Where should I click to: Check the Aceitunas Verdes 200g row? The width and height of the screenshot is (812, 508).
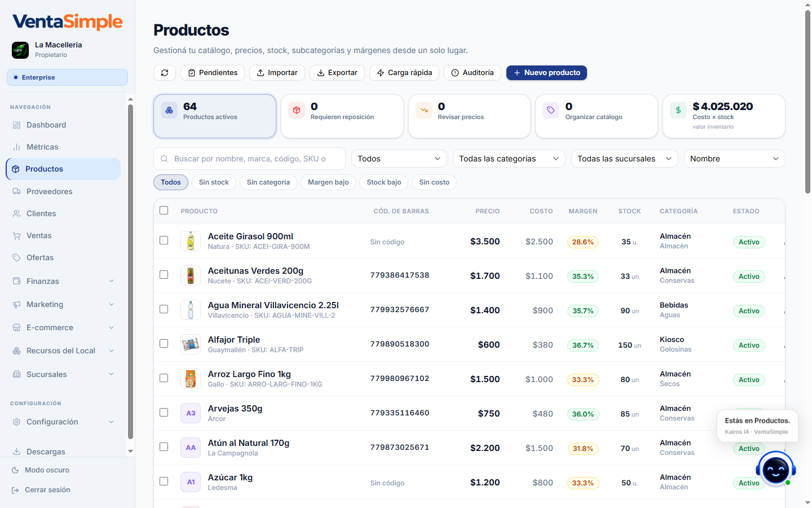click(164, 275)
